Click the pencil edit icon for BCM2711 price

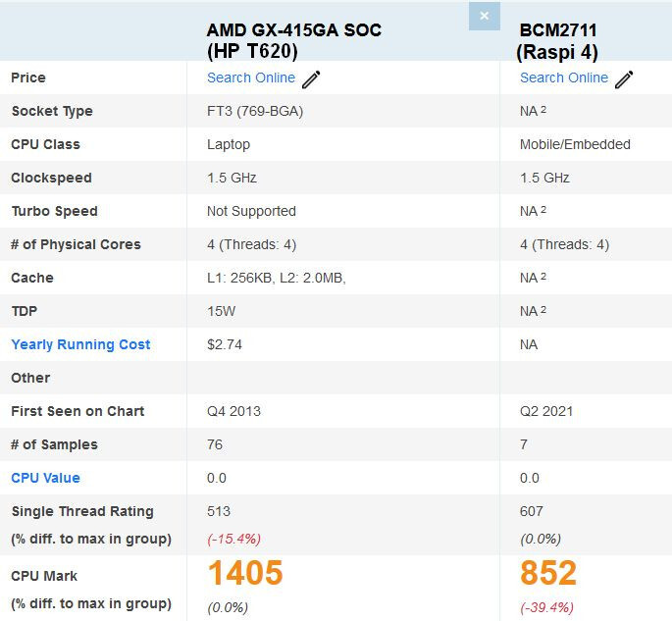click(624, 79)
